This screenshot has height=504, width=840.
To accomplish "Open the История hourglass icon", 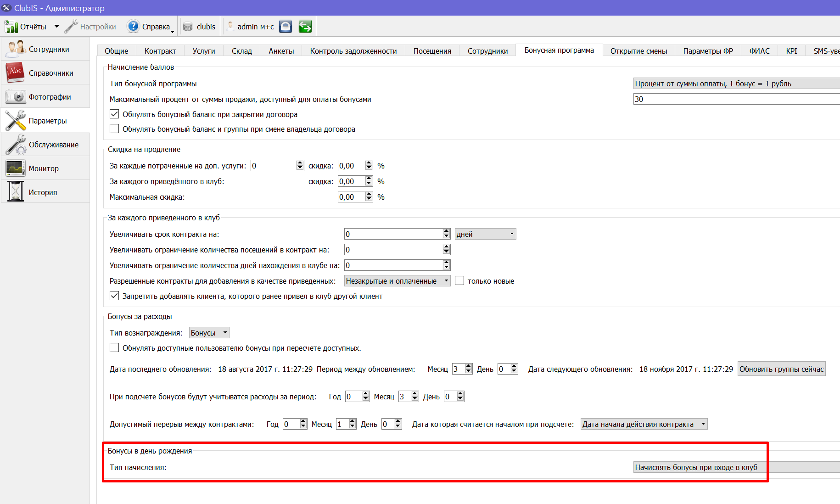I will [x=15, y=192].
